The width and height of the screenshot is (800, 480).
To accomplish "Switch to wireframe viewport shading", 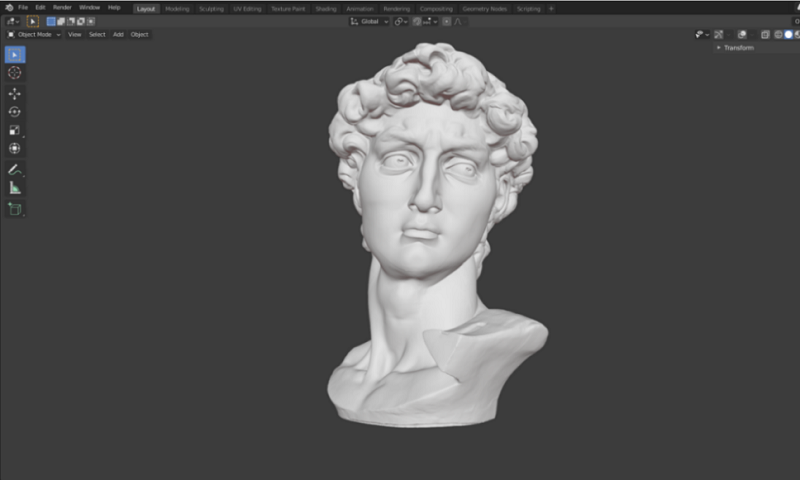I will coord(779,35).
